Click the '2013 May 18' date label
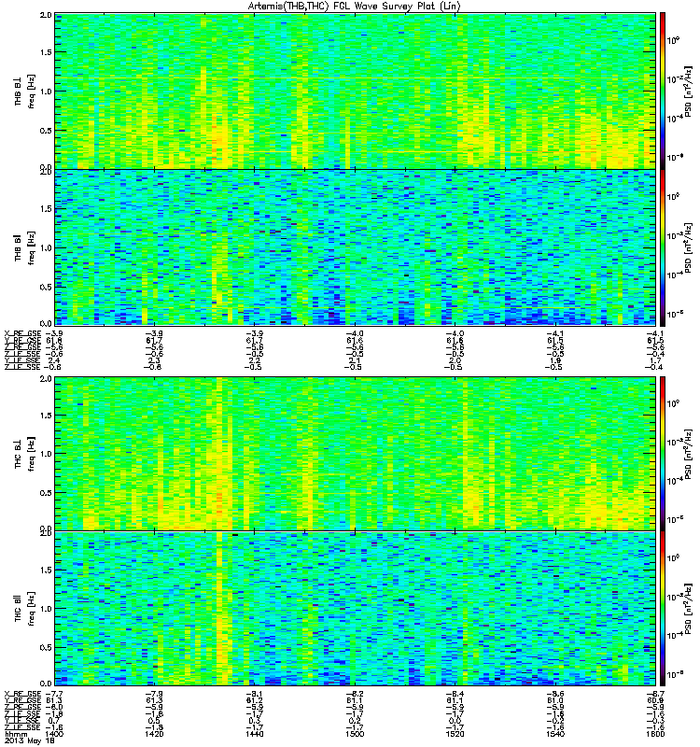700x747 pixels. pyautogui.click(x=30, y=741)
